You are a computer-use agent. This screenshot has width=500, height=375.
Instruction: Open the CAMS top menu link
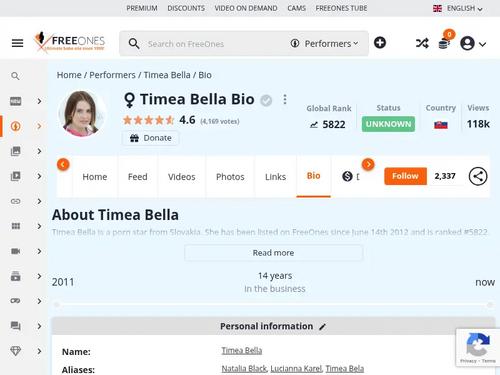point(297,8)
